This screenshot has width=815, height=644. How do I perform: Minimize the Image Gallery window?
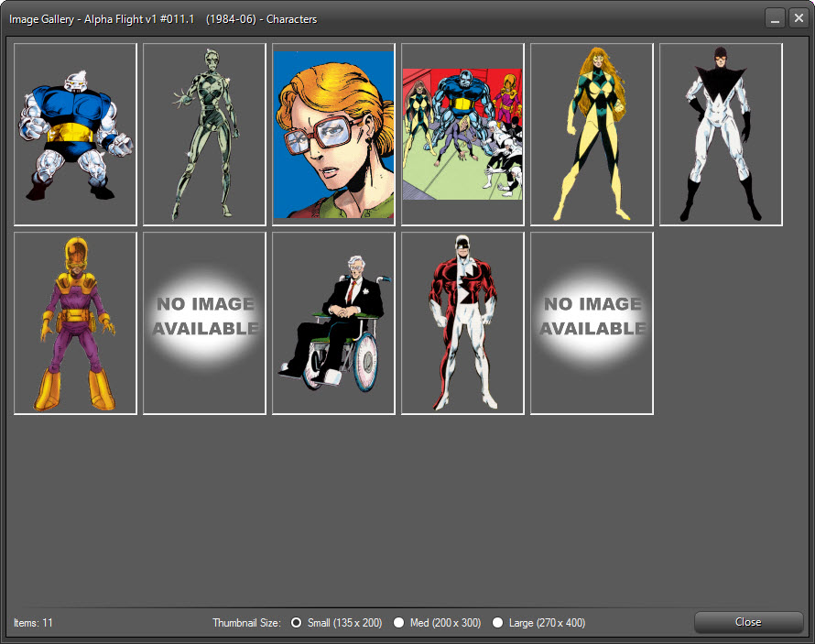(775, 18)
